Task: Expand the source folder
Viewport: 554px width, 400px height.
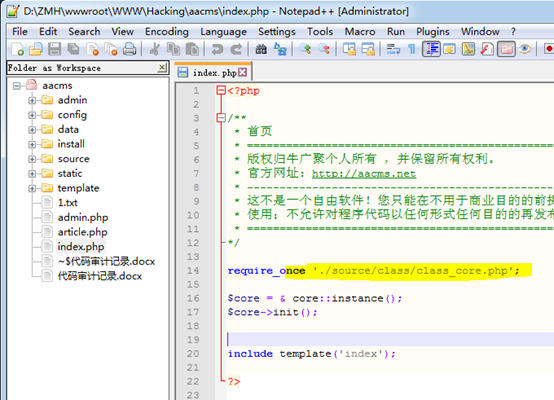Action: click(32, 159)
